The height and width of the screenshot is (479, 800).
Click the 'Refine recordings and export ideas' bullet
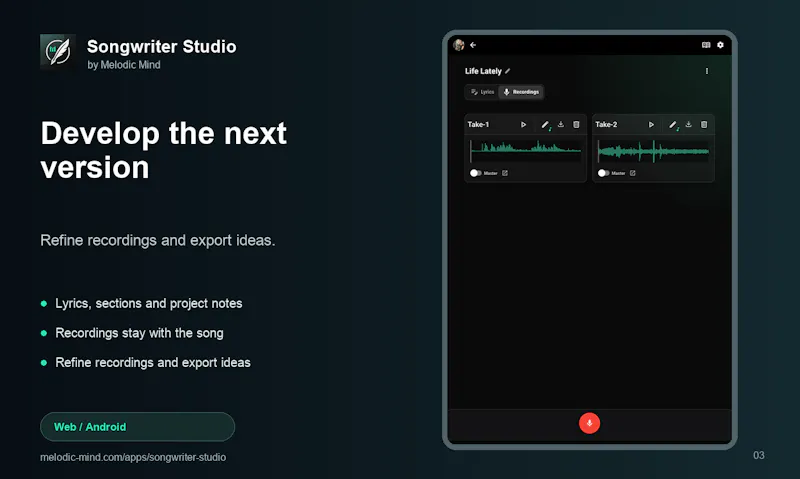point(153,363)
